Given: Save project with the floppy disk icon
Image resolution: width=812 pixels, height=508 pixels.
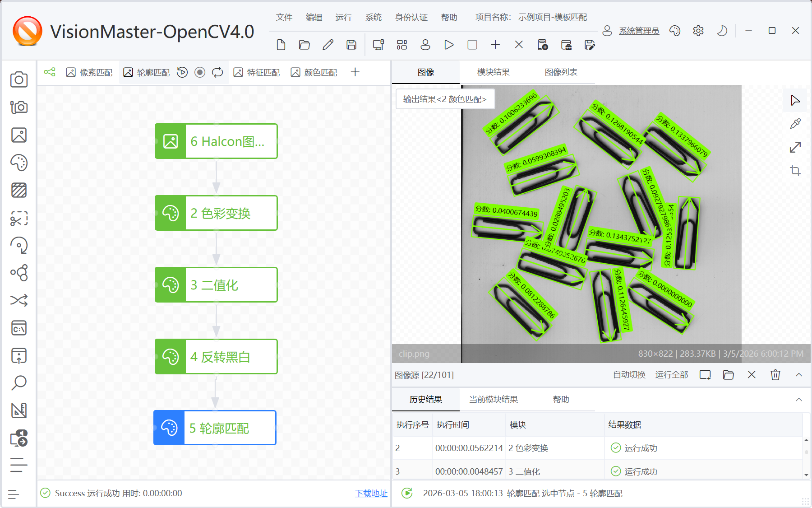Looking at the screenshot, I should pyautogui.click(x=351, y=45).
